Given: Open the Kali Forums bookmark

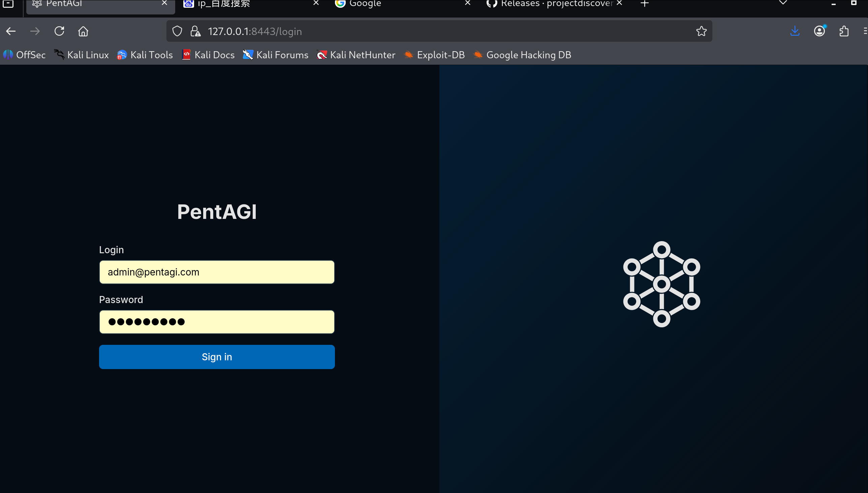Looking at the screenshot, I should coord(275,55).
